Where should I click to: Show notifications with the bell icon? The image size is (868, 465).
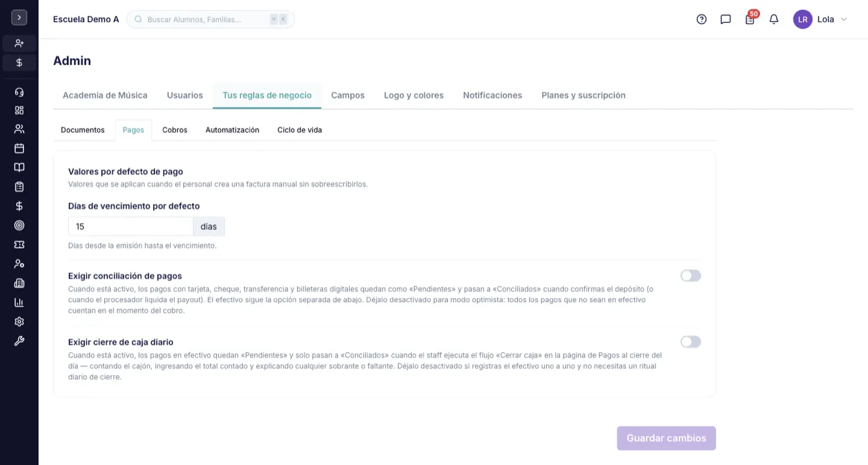pos(774,19)
